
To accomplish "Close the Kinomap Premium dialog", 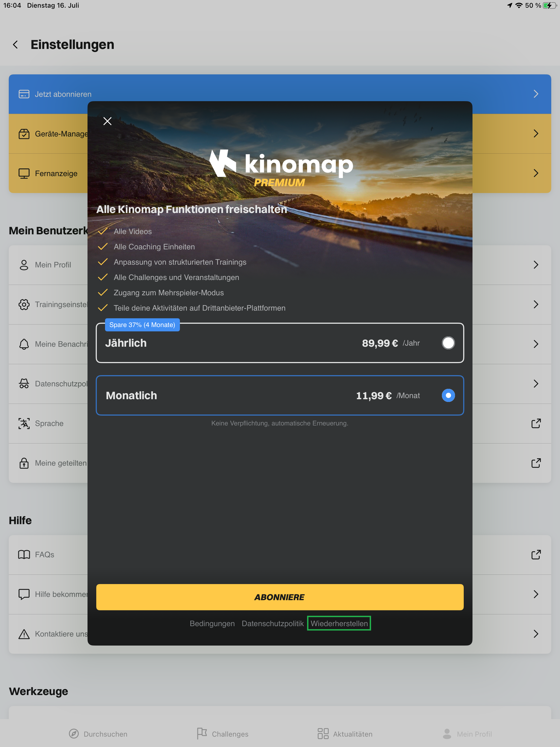I will click(x=107, y=121).
